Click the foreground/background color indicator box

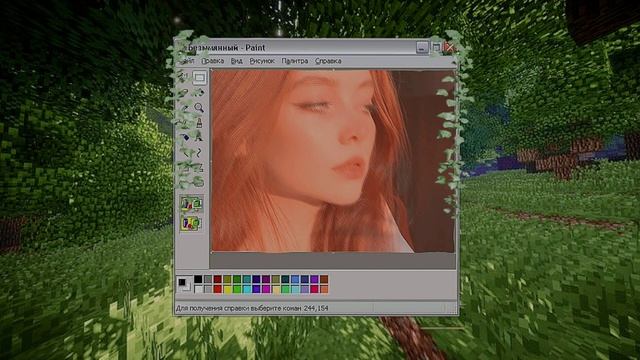tap(184, 284)
